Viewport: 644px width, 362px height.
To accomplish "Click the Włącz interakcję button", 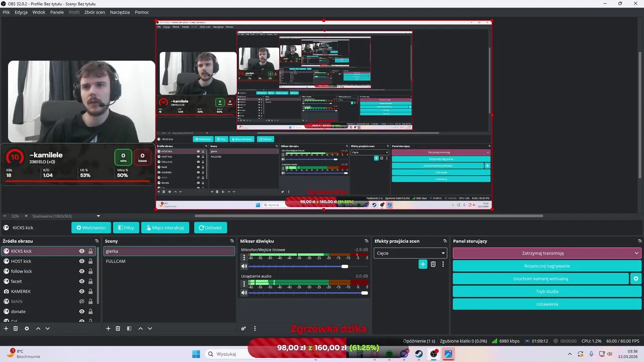I will [x=165, y=227].
